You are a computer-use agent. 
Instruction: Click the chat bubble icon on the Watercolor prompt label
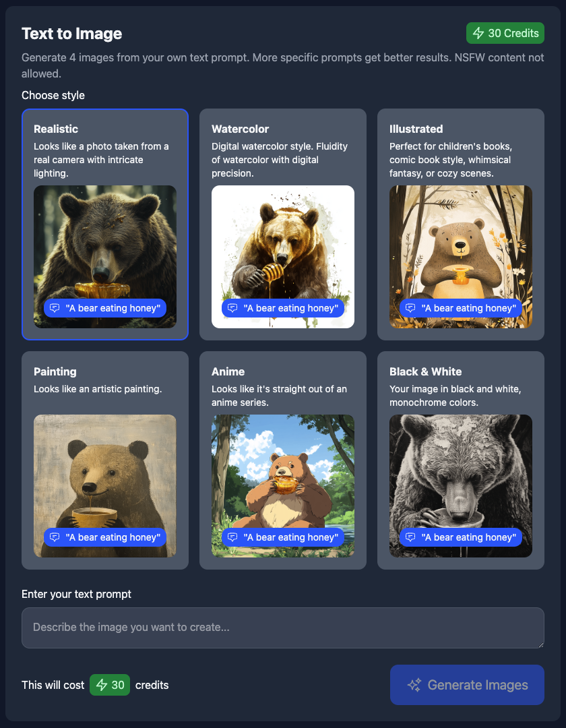232,308
